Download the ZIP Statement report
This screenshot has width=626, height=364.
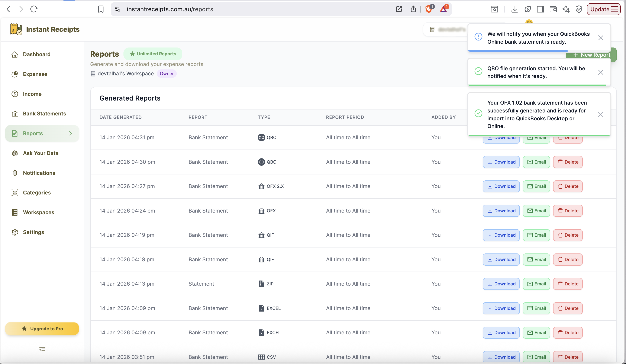[501, 284]
